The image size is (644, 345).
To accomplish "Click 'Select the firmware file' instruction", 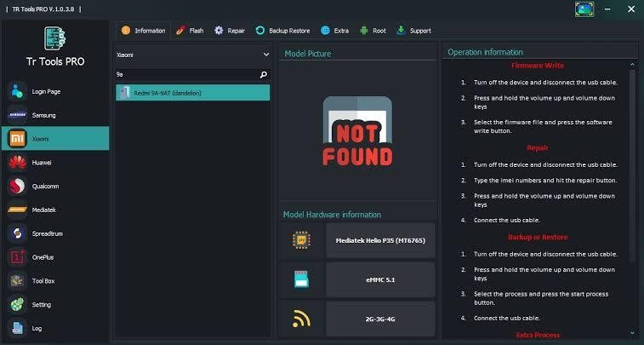I will (x=543, y=126).
